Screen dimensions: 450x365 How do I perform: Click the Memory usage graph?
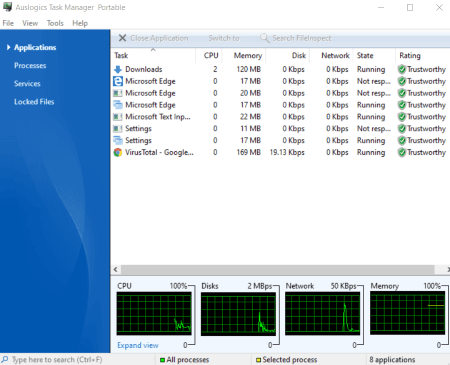[x=408, y=313]
